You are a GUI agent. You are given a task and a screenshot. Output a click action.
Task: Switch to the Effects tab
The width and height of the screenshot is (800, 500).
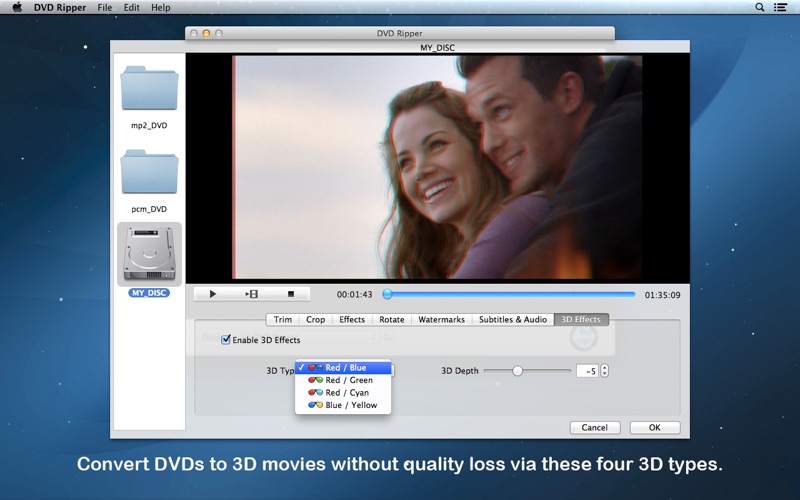(x=352, y=319)
